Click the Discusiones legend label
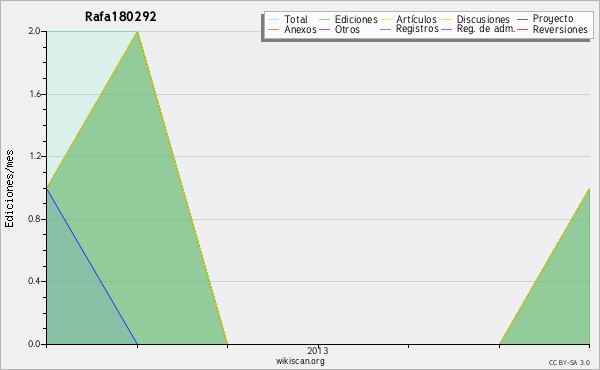 [x=483, y=19]
